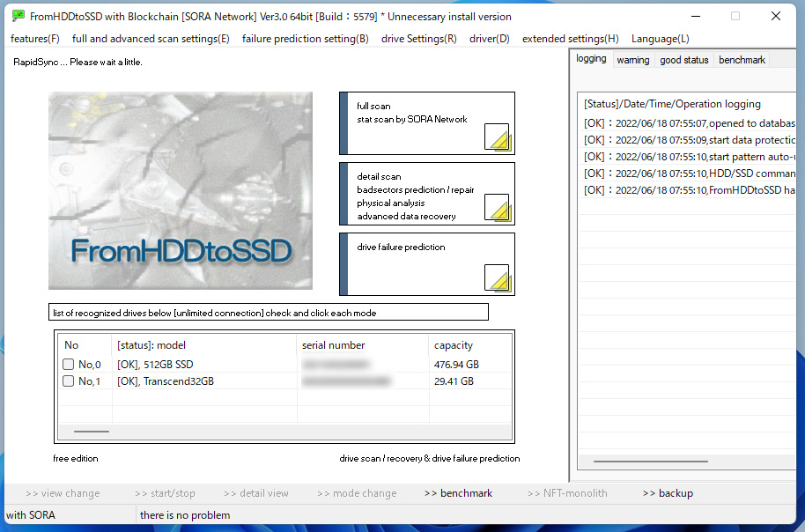Click the >> mode change link
This screenshot has width=805, height=532.
[357, 493]
